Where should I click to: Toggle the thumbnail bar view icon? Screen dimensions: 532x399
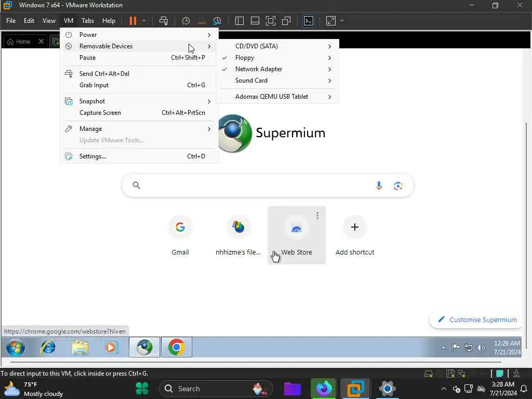click(255, 21)
